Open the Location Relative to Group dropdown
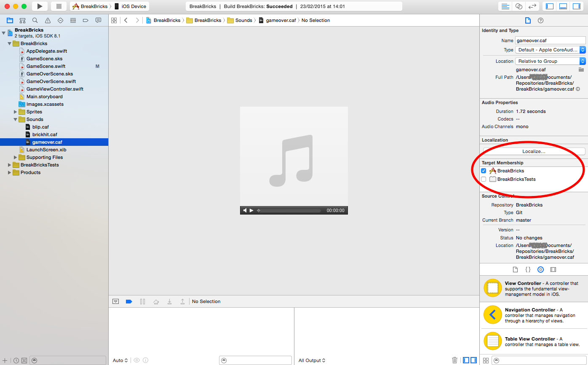The image size is (588, 365). [551, 61]
